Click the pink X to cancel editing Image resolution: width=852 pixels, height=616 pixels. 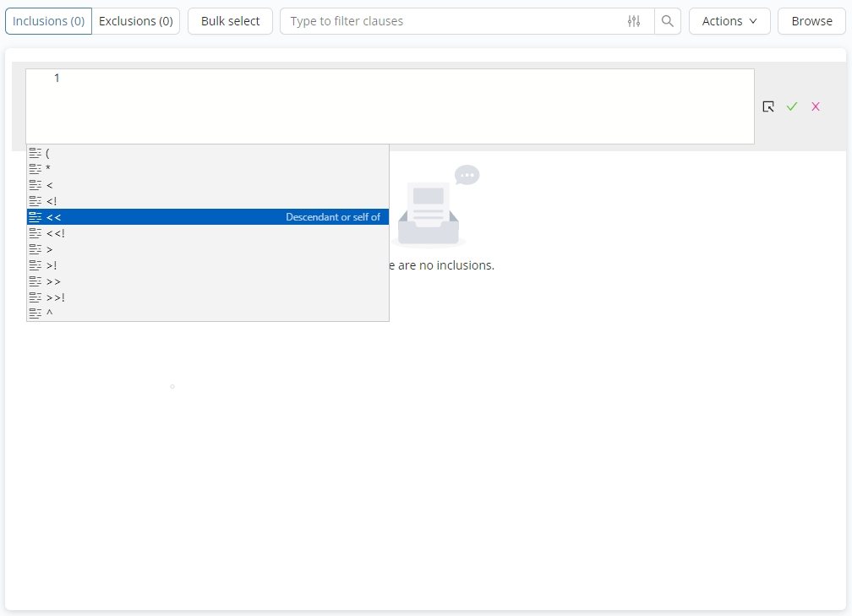coord(816,106)
